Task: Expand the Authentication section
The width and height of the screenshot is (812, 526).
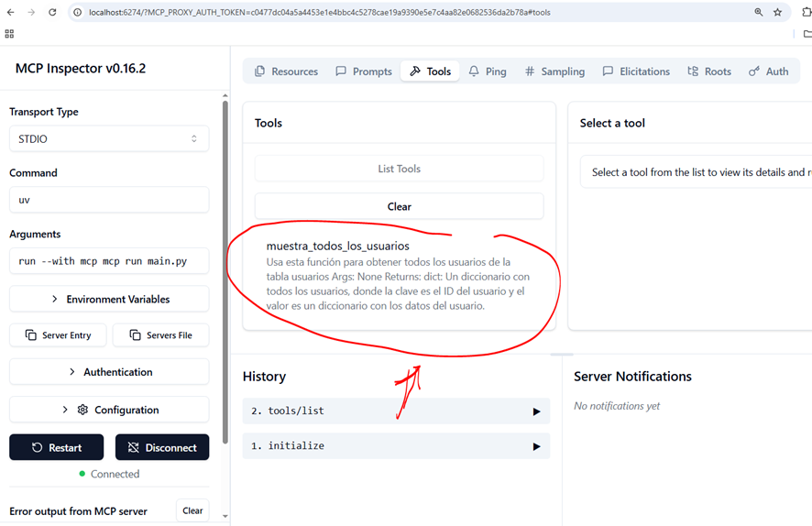Action: [x=109, y=372]
